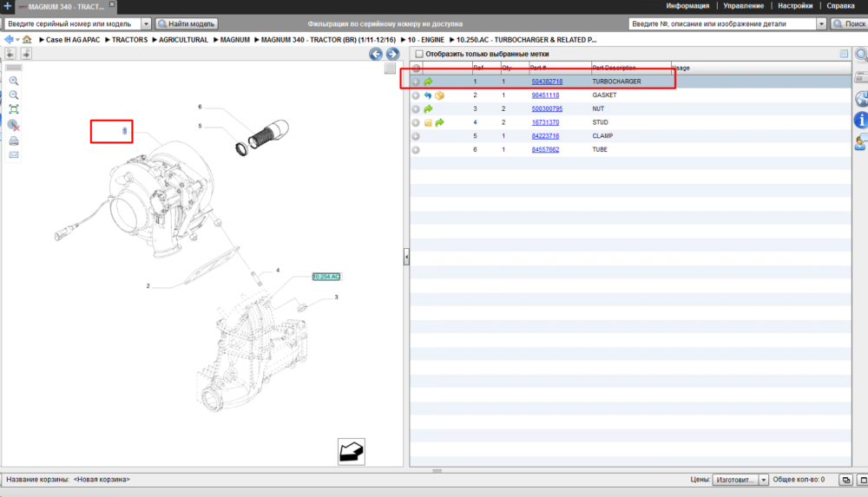Viewport: 868px width, 497px height.
Task: Add CLAMP row to the cart
Action: (x=416, y=136)
